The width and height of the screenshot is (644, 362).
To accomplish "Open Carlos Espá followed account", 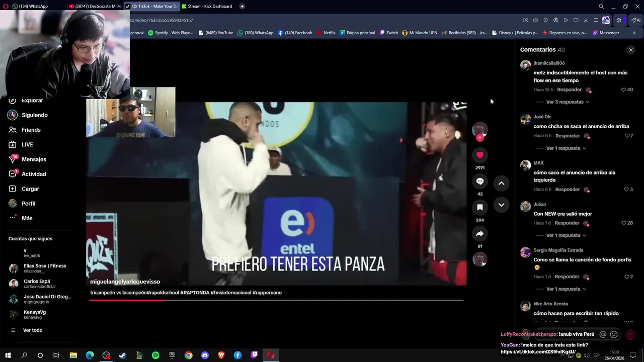I will pyautogui.click(x=40, y=284).
